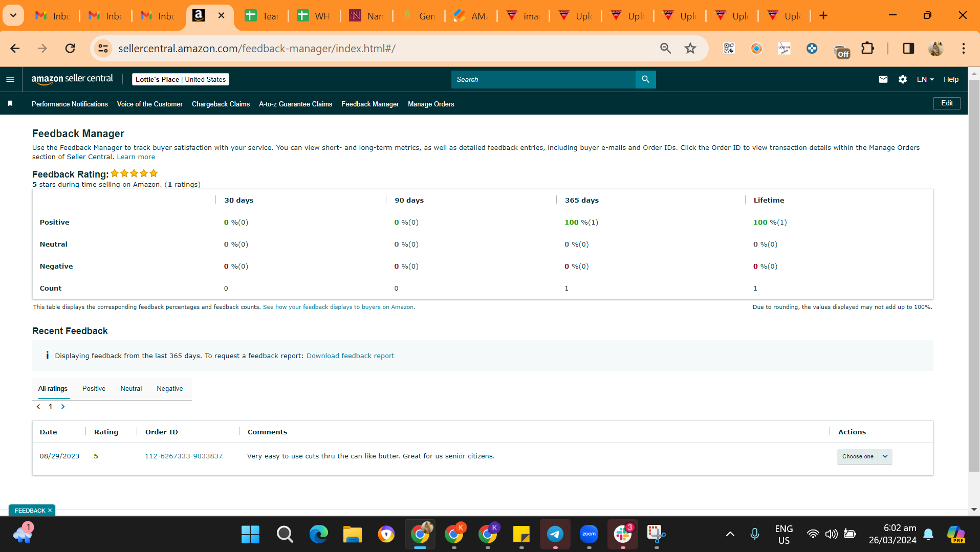Open the browser zoom magnifier icon

[x=666, y=49]
